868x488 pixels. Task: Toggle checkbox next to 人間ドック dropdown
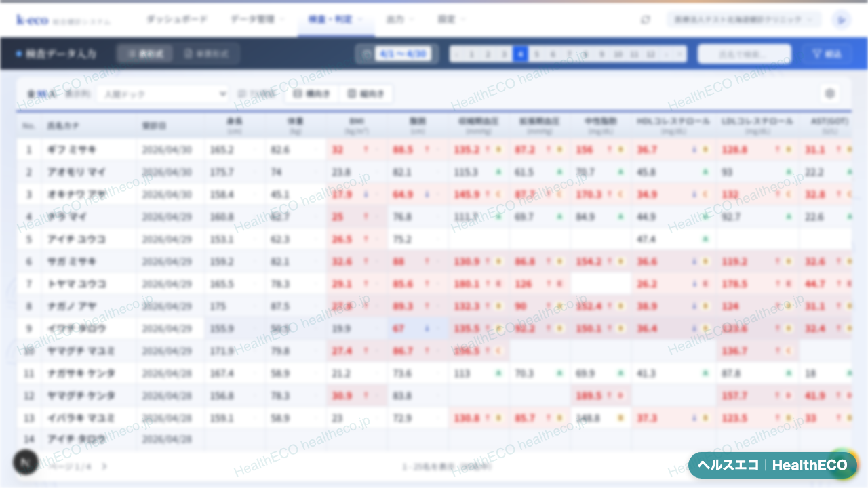242,94
